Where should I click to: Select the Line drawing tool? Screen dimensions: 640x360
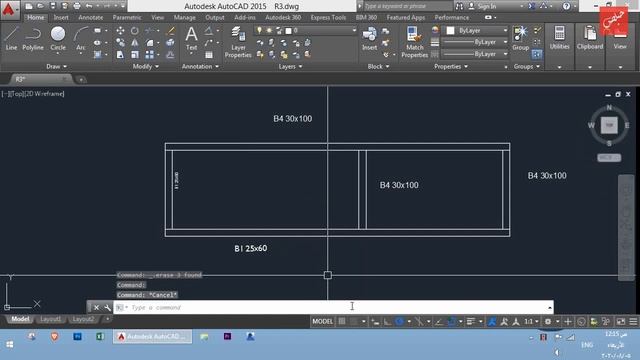click(11, 38)
